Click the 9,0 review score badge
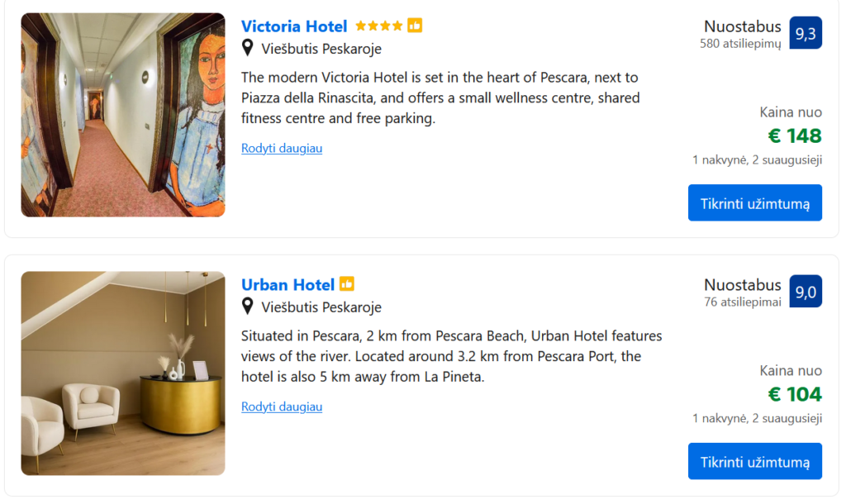 pyautogui.click(x=806, y=291)
